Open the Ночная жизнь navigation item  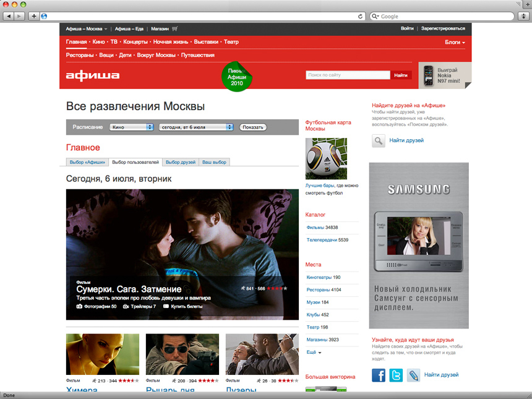[171, 42]
